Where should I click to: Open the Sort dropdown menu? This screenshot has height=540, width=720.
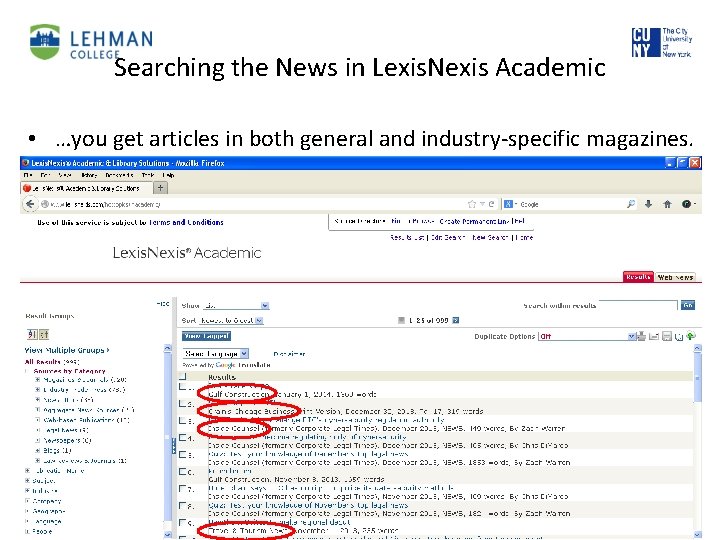[231, 320]
